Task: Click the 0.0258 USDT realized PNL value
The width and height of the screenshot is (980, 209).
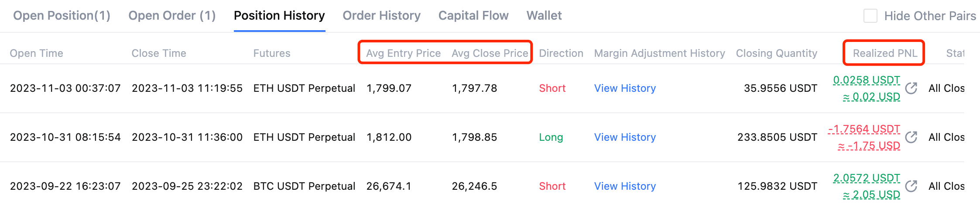Action: click(x=867, y=80)
